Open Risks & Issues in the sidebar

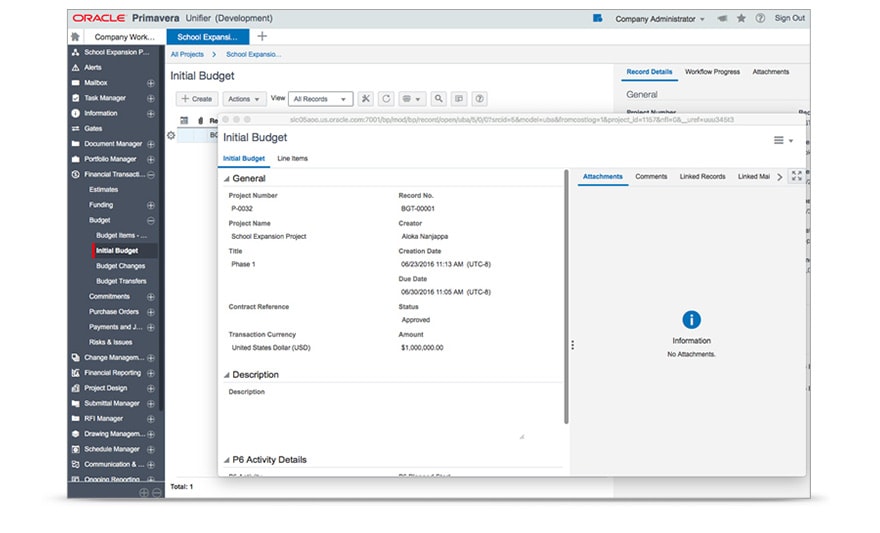tap(111, 342)
